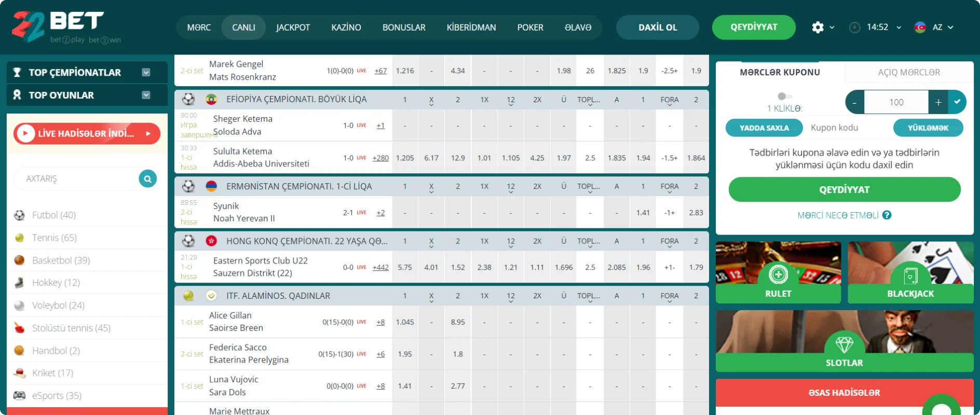Collapse the Top Çempionatlar section
The width and height of the screenshot is (980, 415).
pos(146,73)
